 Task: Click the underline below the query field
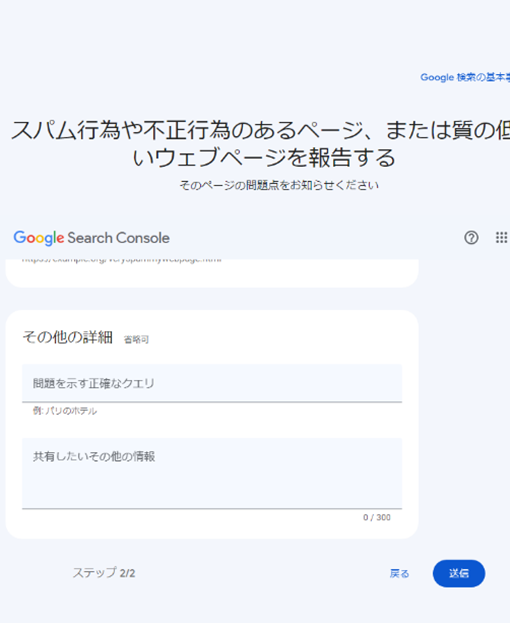[x=212, y=402]
